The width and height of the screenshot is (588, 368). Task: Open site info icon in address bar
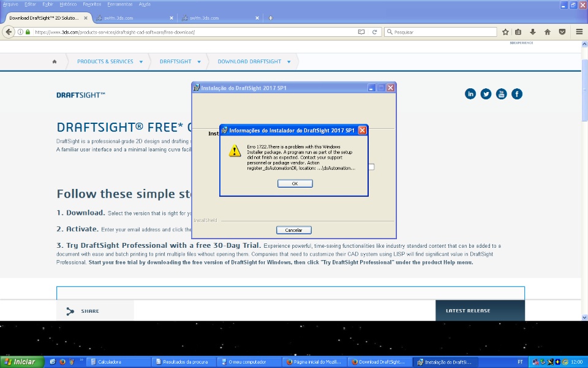pos(21,32)
